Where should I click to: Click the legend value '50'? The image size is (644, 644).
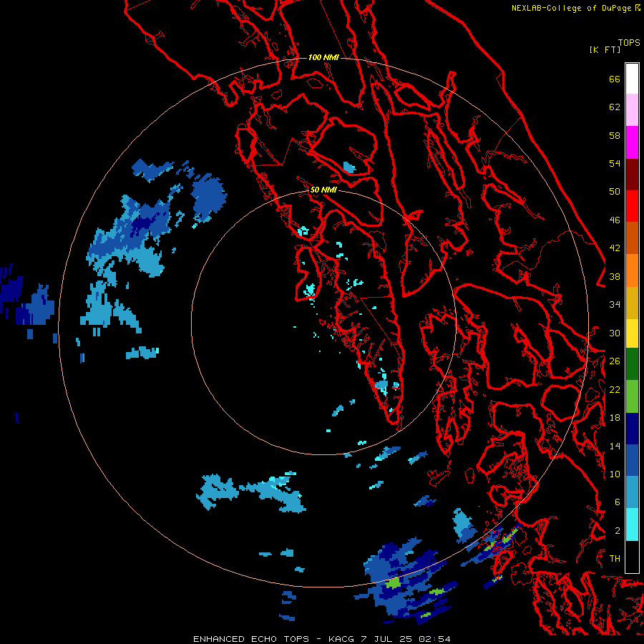coord(615,192)
